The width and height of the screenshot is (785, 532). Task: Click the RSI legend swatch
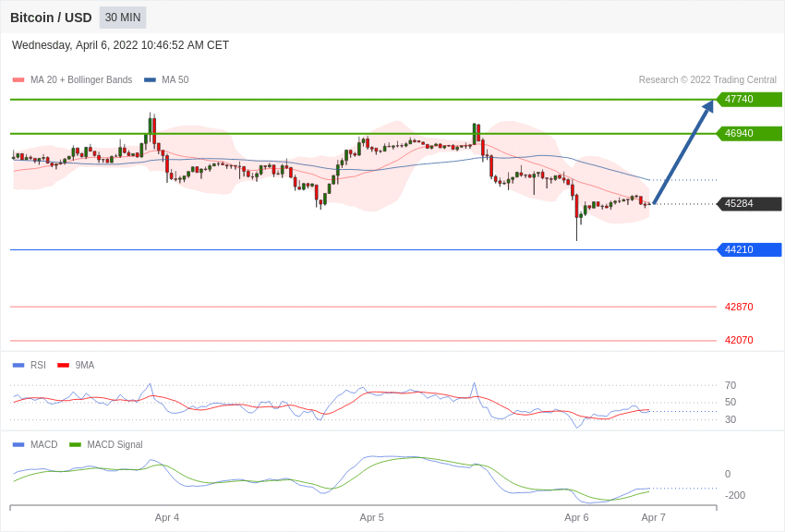pos(18,366)
